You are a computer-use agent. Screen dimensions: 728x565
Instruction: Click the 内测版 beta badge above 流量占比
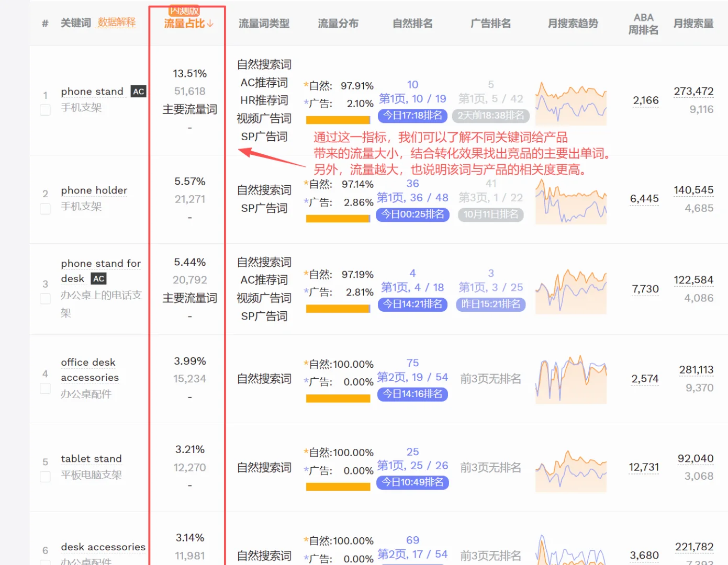point(184,11)
